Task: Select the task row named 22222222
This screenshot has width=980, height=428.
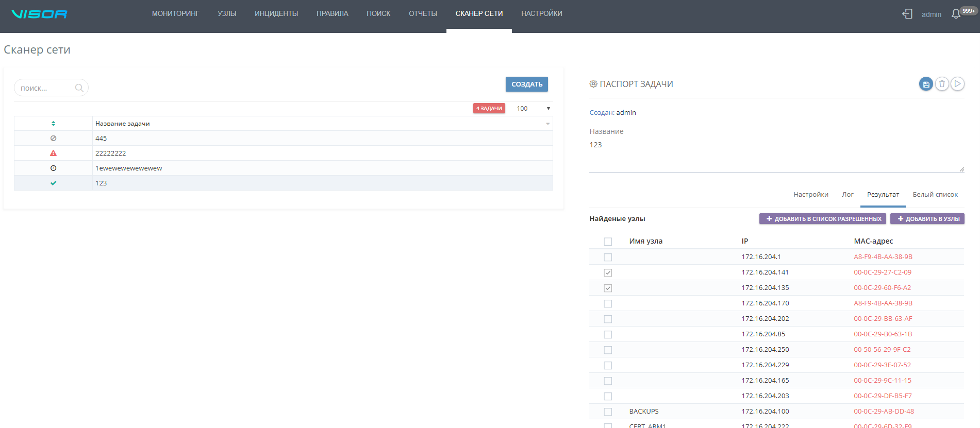Action: pyautogui.click(x=284, y=153)
